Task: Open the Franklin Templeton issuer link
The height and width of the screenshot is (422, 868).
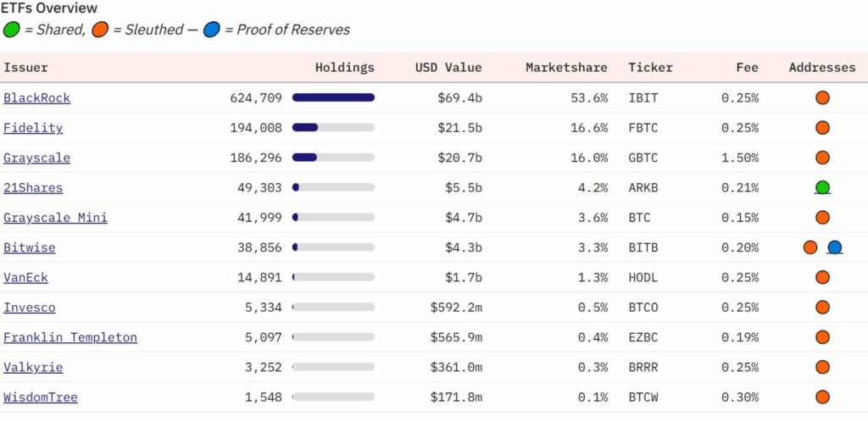Action: pos(70,336)
